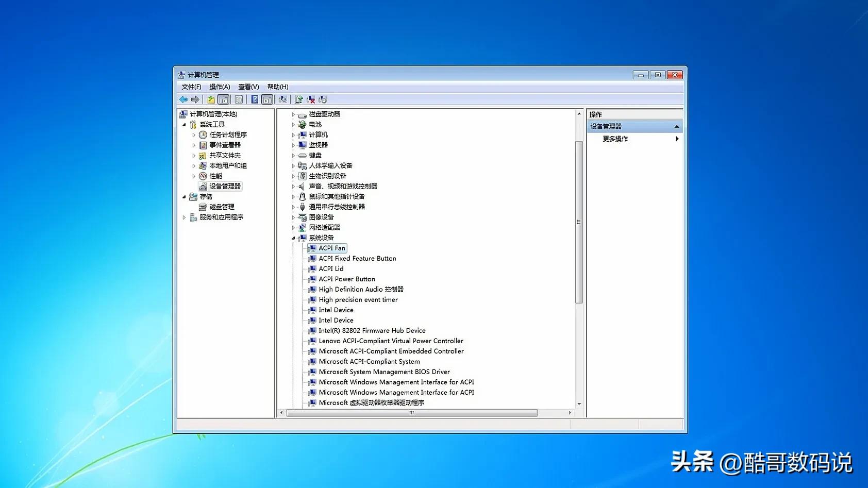868x488 pixels.
Task: Click vertical scrollbar down arrow
Action: (579, 404)
